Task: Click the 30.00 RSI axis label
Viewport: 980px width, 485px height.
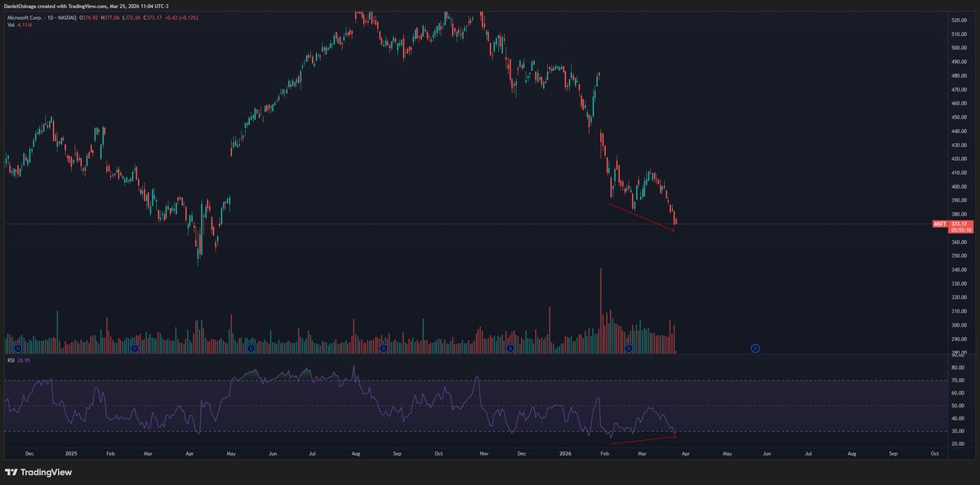Action: coord(959,431)
